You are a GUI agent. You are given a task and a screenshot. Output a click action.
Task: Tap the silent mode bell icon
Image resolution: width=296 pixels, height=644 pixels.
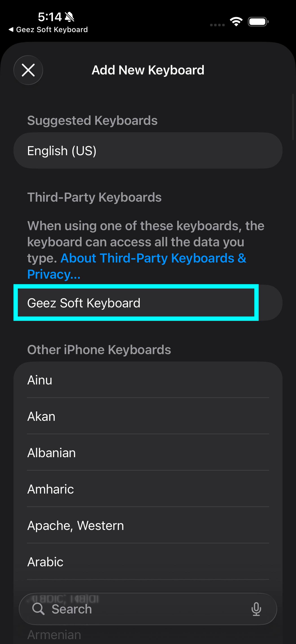pyautogui.click(x=69, y=17)
